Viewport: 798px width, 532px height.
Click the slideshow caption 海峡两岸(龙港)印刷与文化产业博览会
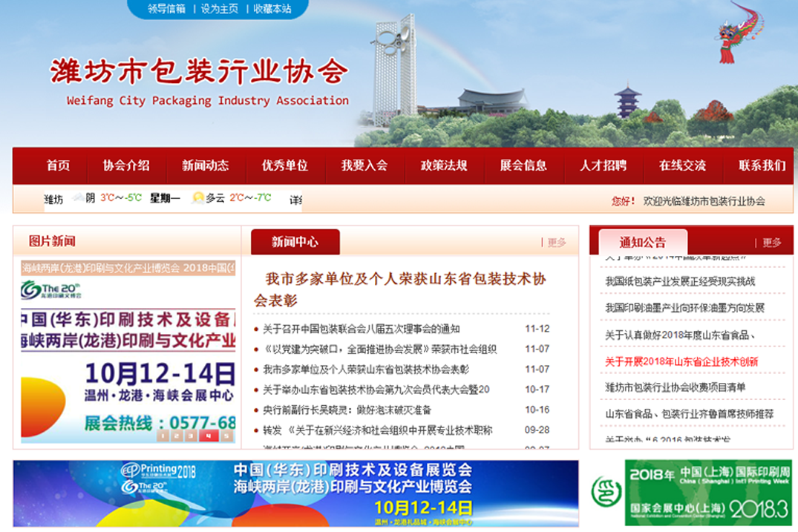tap(128, 268)
